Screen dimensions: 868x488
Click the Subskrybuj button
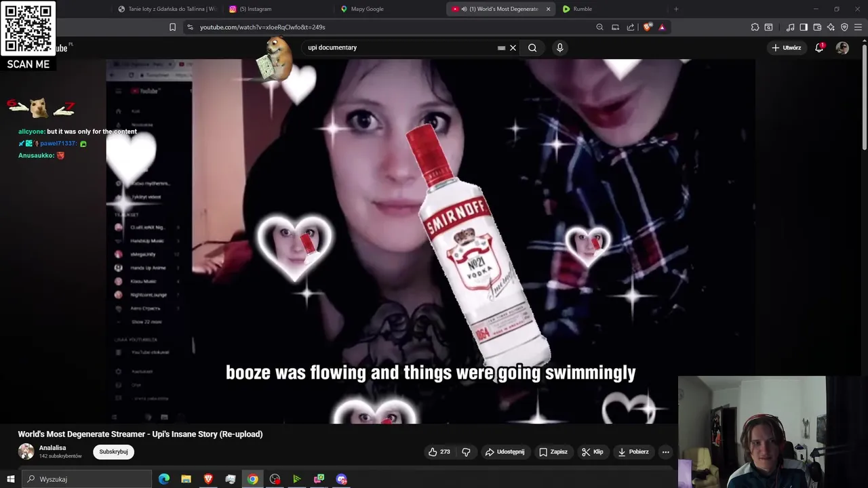113,451
